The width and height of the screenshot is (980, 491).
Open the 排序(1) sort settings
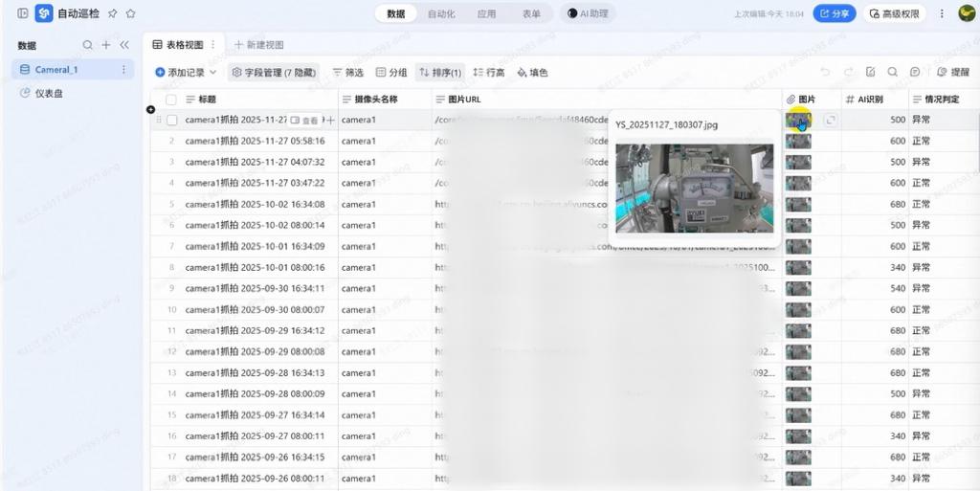[x=440, y=73]
